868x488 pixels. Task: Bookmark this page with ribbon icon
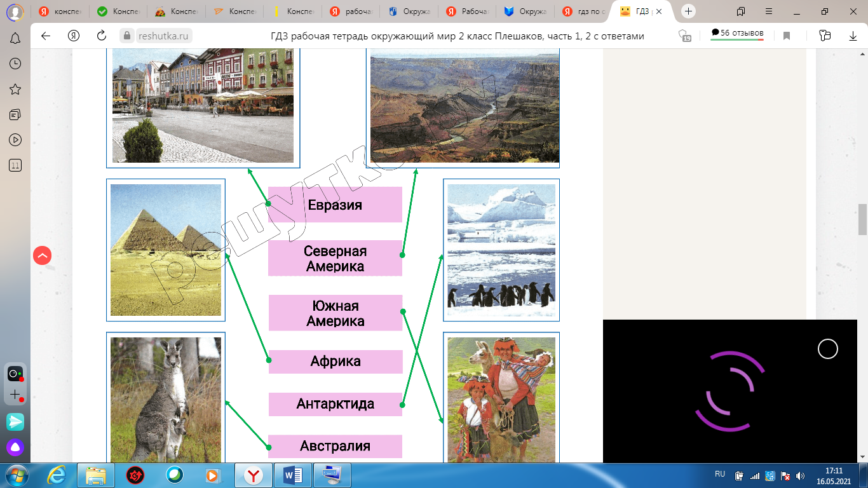click(x=787, y=36)
